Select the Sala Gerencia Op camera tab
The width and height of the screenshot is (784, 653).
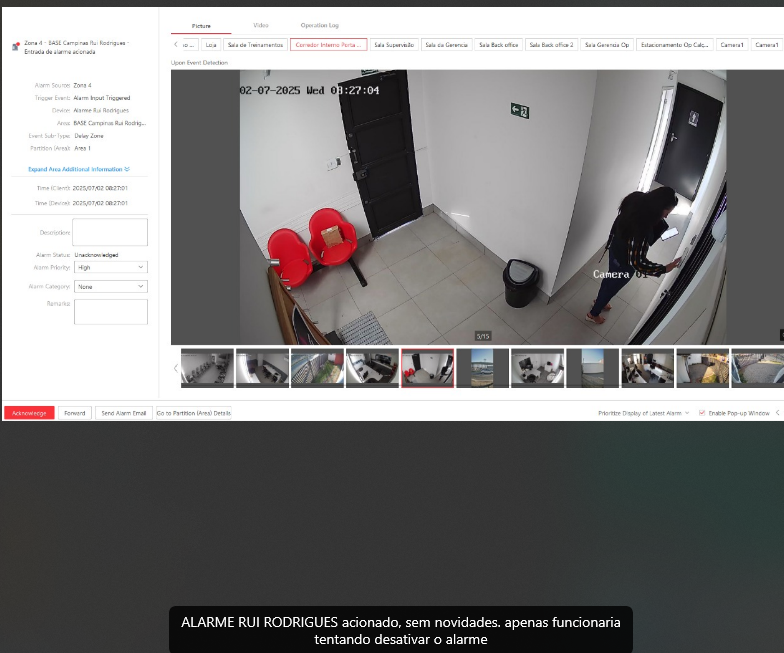click(607, 44)
